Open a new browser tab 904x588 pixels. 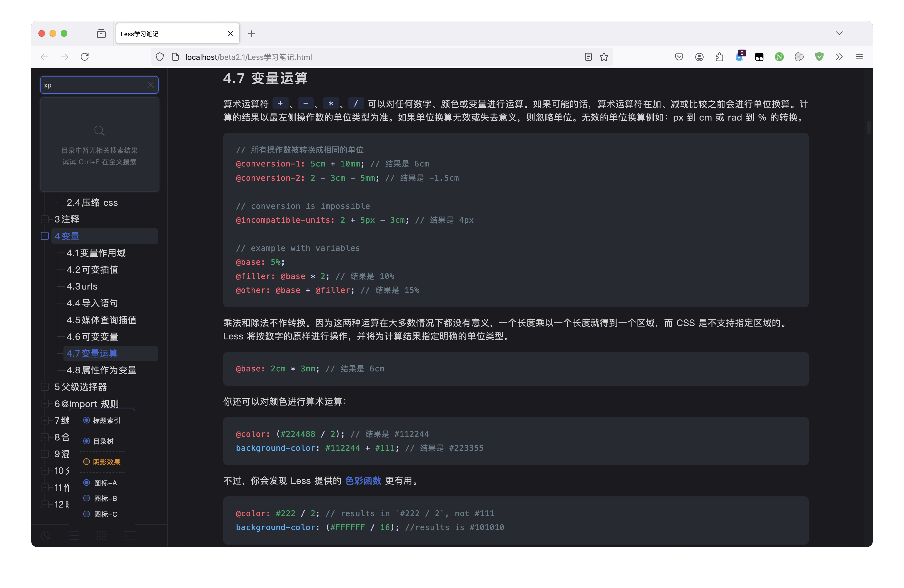click(251, 34)
